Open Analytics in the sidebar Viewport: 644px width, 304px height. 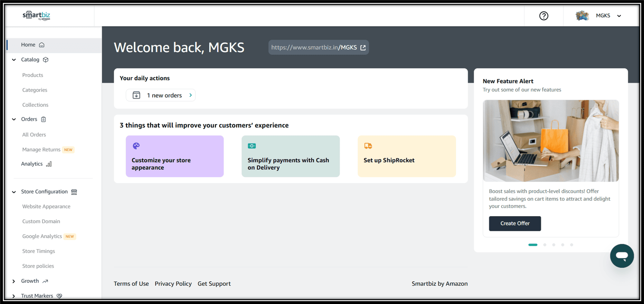[32, 164]
